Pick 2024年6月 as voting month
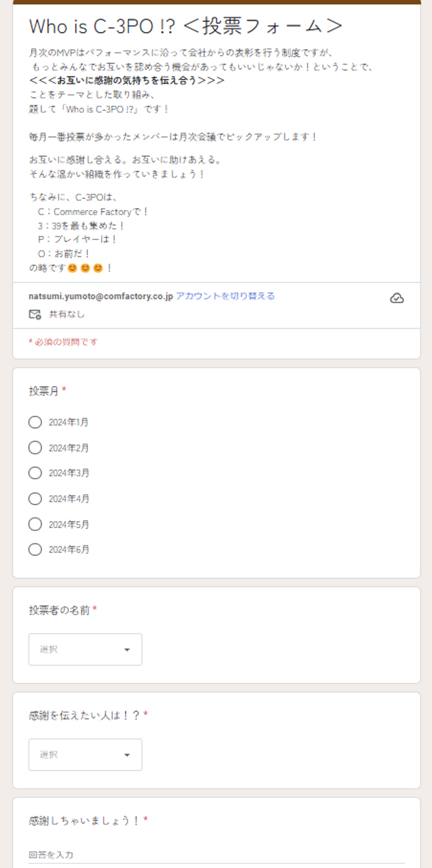This screenshot has height=868, width=432. coord(35,550)
